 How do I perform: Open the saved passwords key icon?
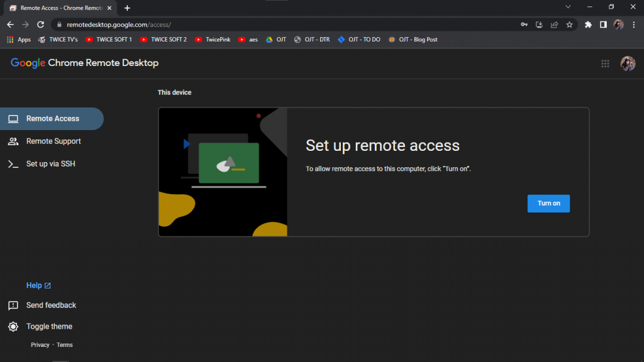coord(524,25)
